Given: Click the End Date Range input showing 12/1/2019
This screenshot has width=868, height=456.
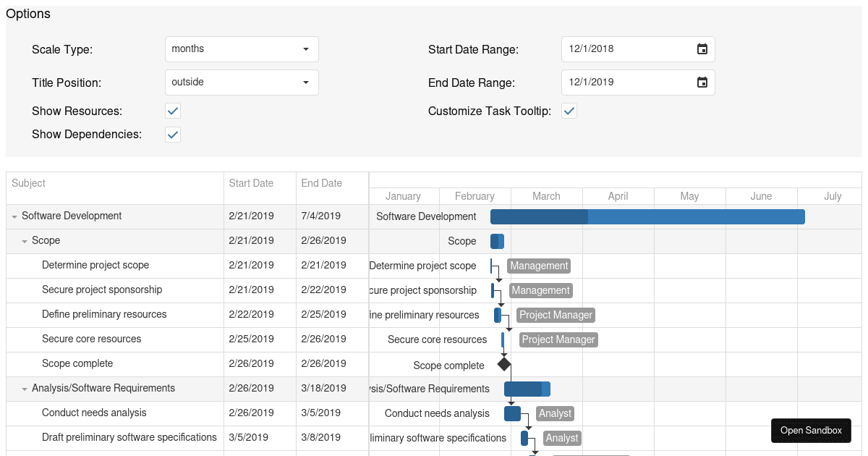Looking at the screenshot, I should [628, 83].
